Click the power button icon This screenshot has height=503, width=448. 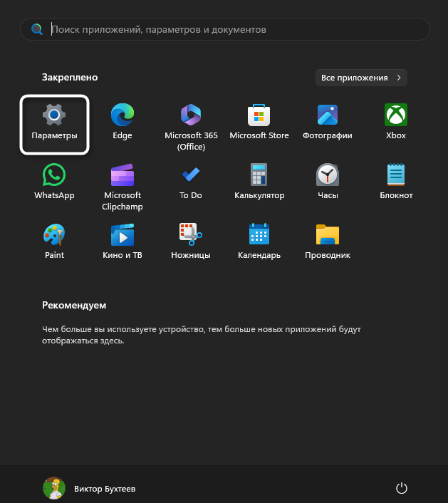402,489
